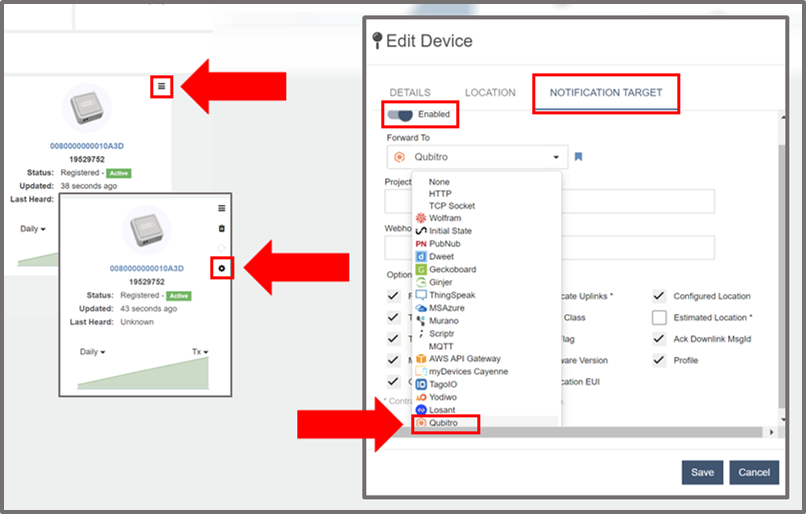
Task: Uncheck the Configured Location checkbox
Action: point(659,296)
